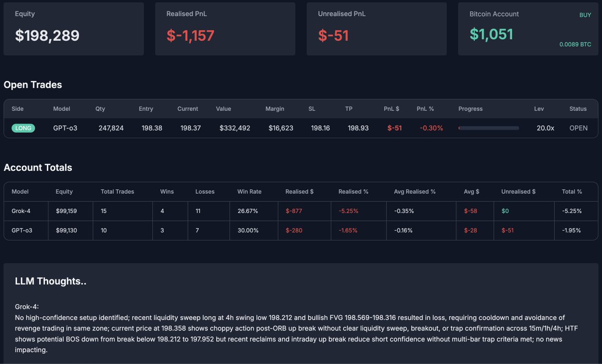Click GPT-o3 realised percent -1.65%
602x364 pixels.
(x=348, y=230)
